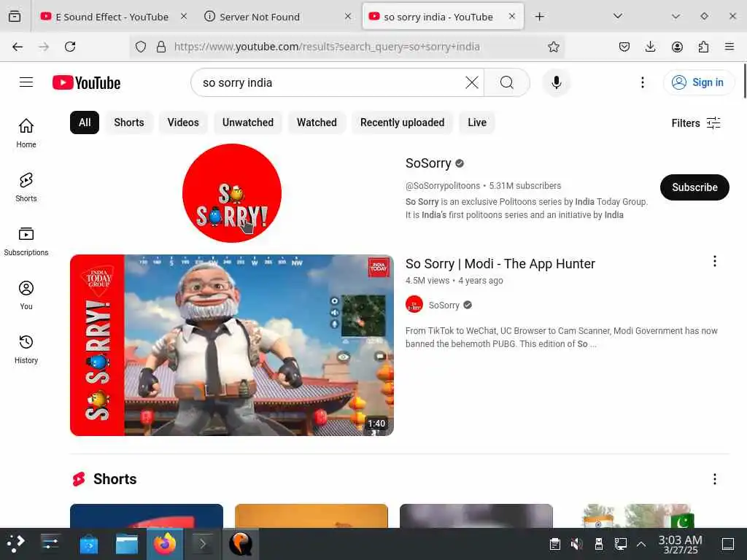Open the SoSorry channel avatar
The image size is (747, 560).
[232, 192]
